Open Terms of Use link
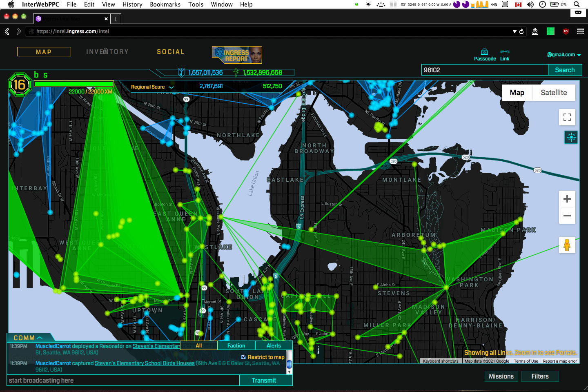The width and height of the screenshot is (588, 392). point(526,361)
